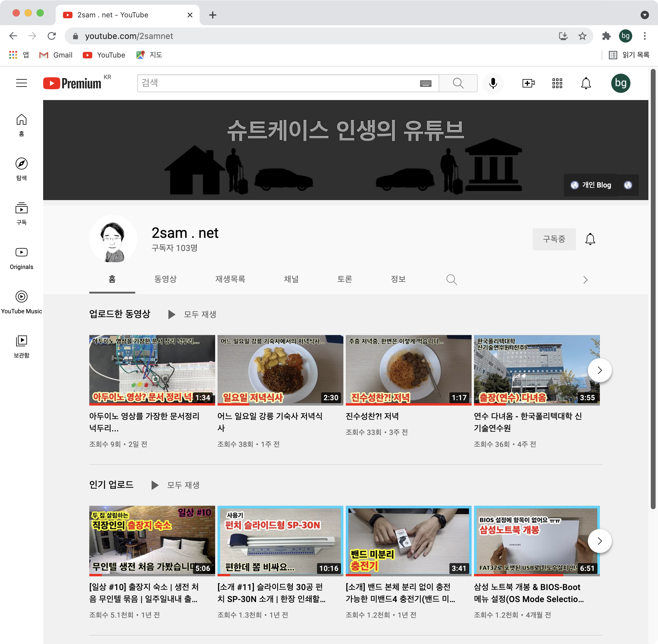This screenshot has width=658, height=644.
Task: Toggle the 구독중 subscription button
Action: pos(554,239)
